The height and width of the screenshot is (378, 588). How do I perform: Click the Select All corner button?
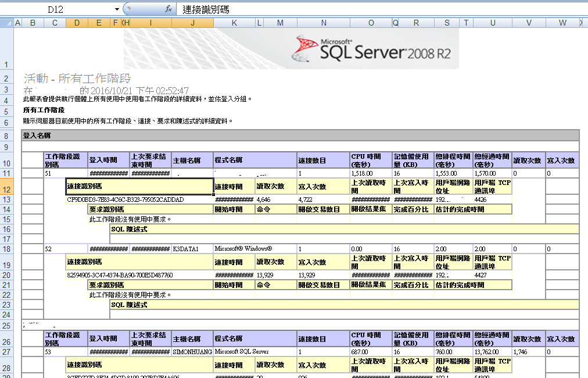click(7, 23)
